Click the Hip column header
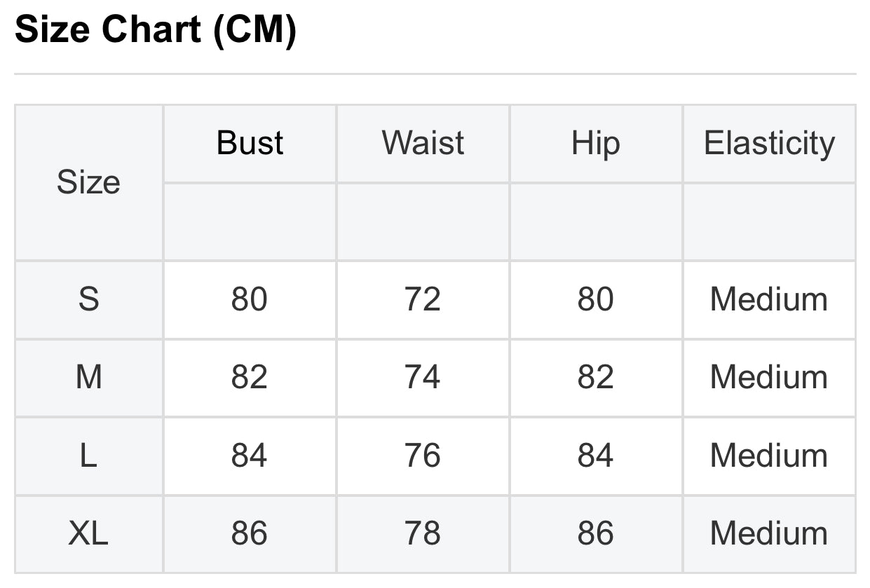The image size is (870, 588). coord(595,143)
